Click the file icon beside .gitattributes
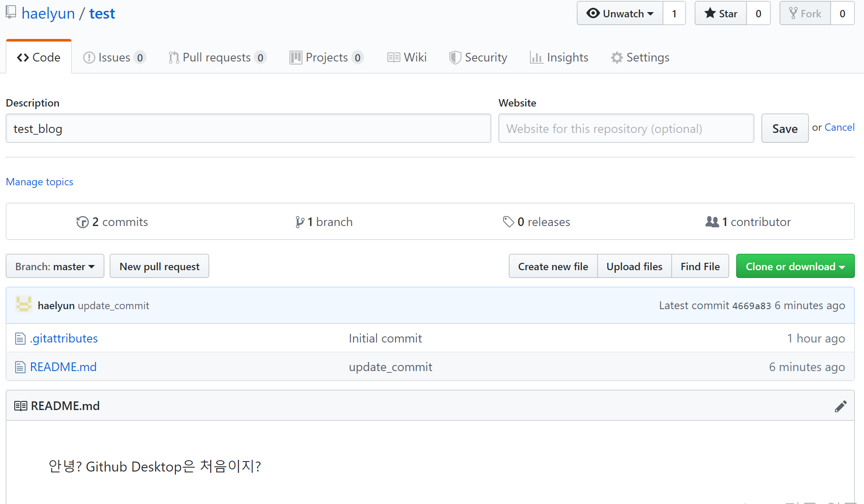864x504 pixels. click(x=20, y=338)
